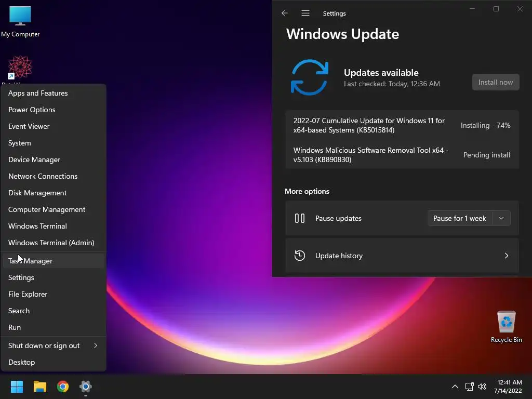The image size is (532, 399).
Task: Launch Windows Terminal (Admin) entry
Action: 54,243
